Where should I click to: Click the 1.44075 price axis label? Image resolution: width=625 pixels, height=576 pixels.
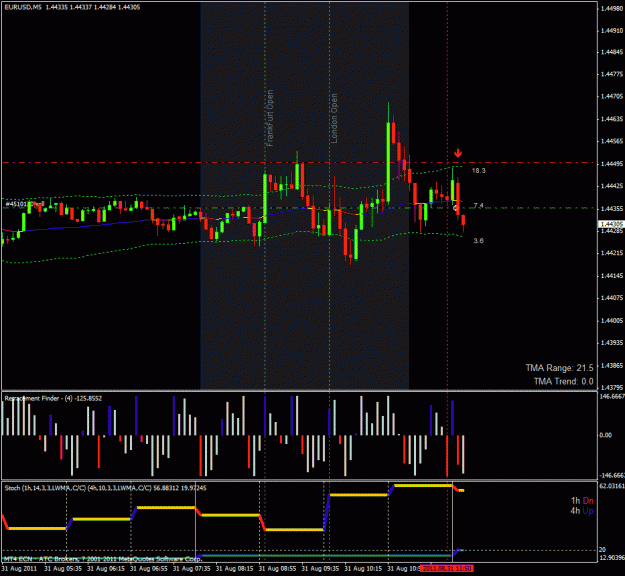point(612,298)
